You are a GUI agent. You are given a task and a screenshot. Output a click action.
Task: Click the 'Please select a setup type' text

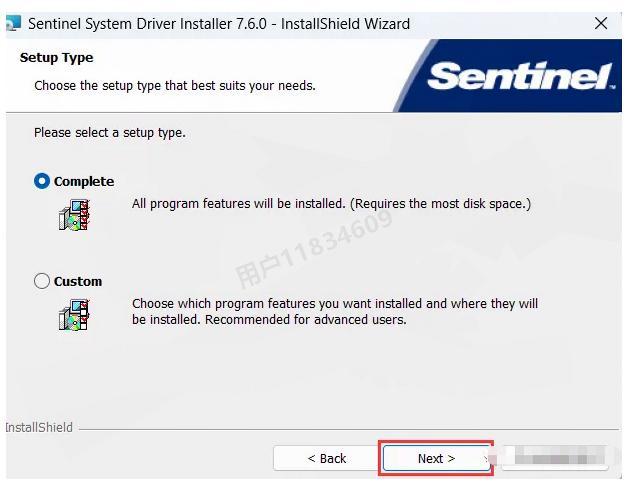[x=110, y=133]
